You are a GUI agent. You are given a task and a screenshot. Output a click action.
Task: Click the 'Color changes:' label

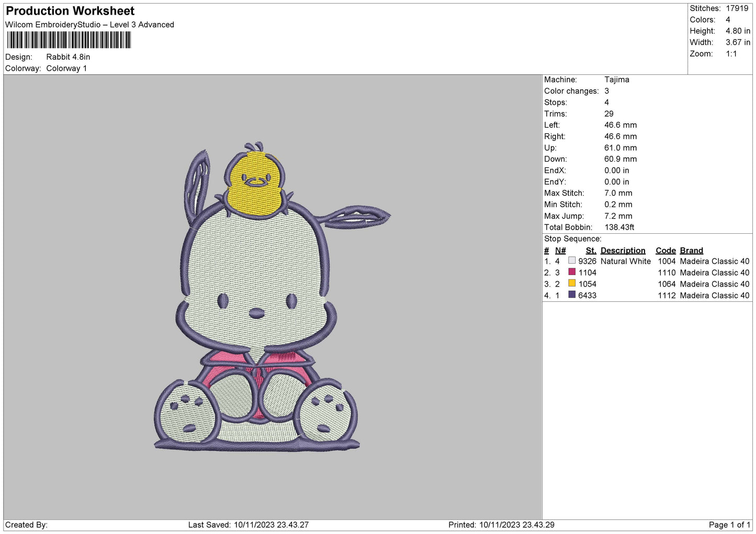click(571, 91)
